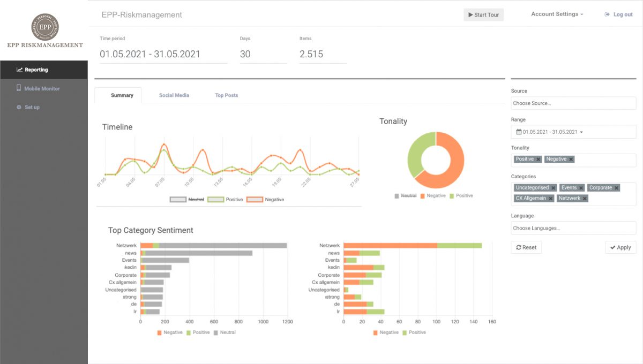This screenshot has width=643, height=364.
Task: Open the Choose Source dropdown
Action: point(573,103)
